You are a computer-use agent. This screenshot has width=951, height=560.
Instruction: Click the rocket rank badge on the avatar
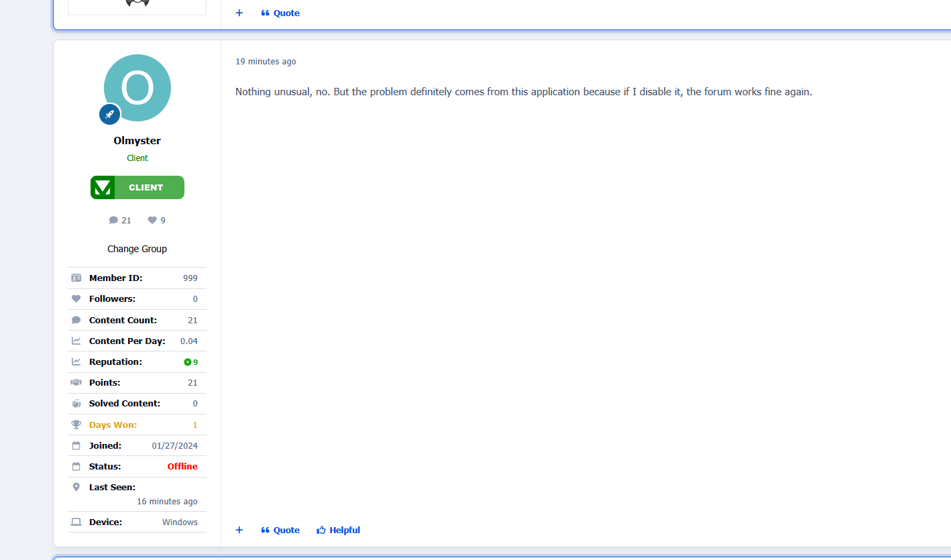tap(110, 114)
